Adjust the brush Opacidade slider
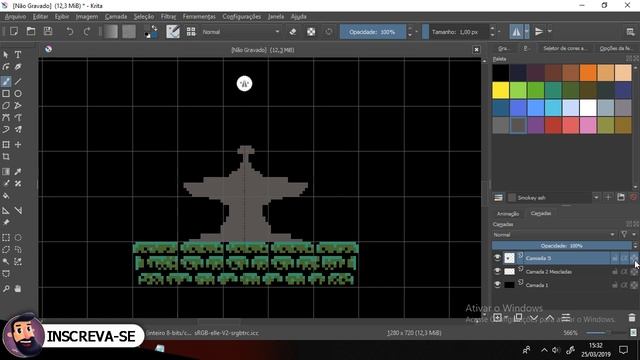 pyautogui.click(x=373, y=31)
